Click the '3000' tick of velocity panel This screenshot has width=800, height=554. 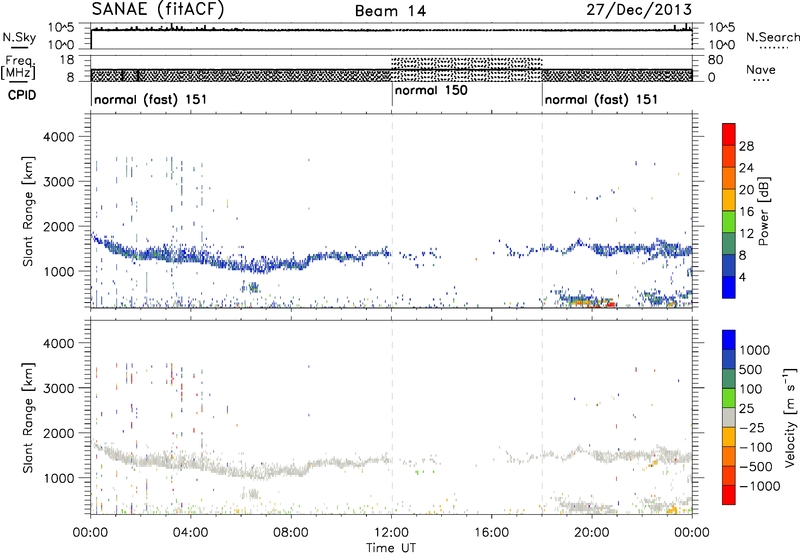tap(59, 388)
